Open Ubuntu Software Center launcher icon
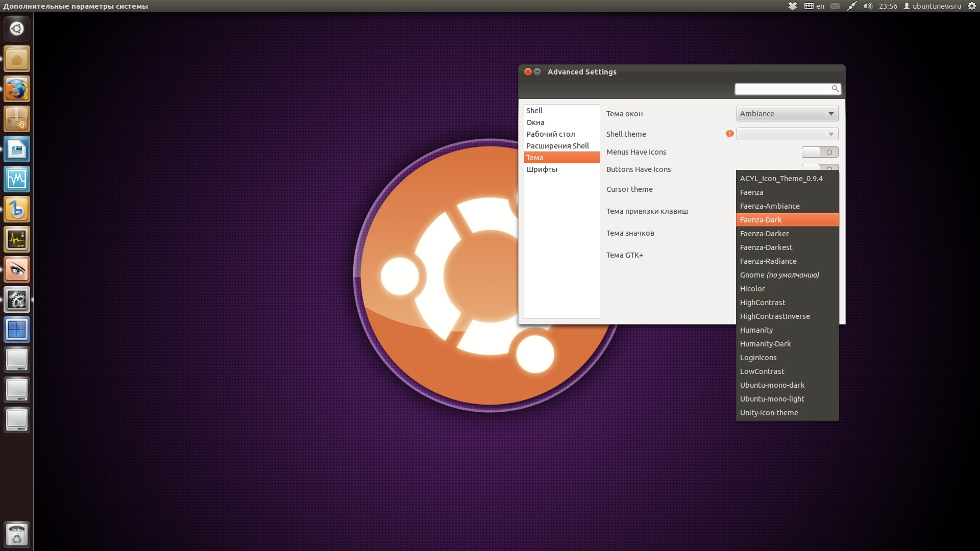 (17, 119)
